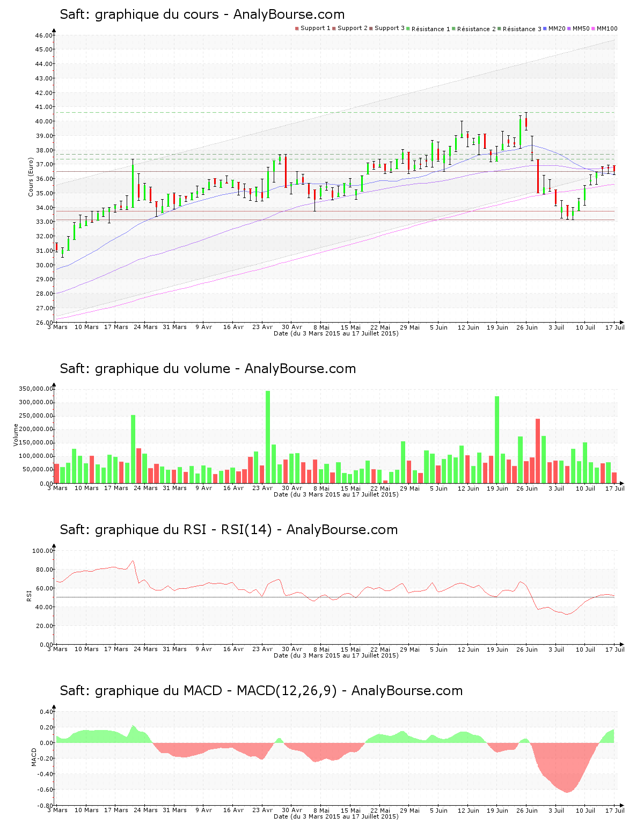The image size is (644, 832).
Task: Click '23 Avr' date on volume chart axis
Action: click(262, 488)
